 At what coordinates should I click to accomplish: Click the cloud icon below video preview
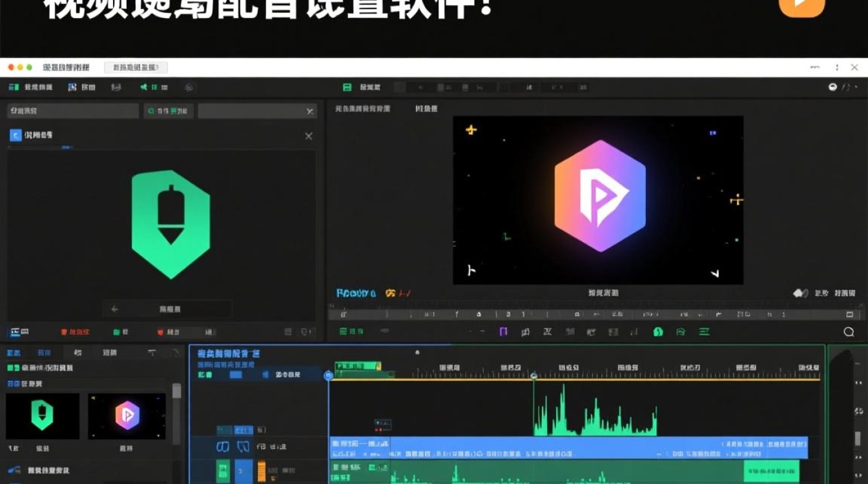pos(801,293)
